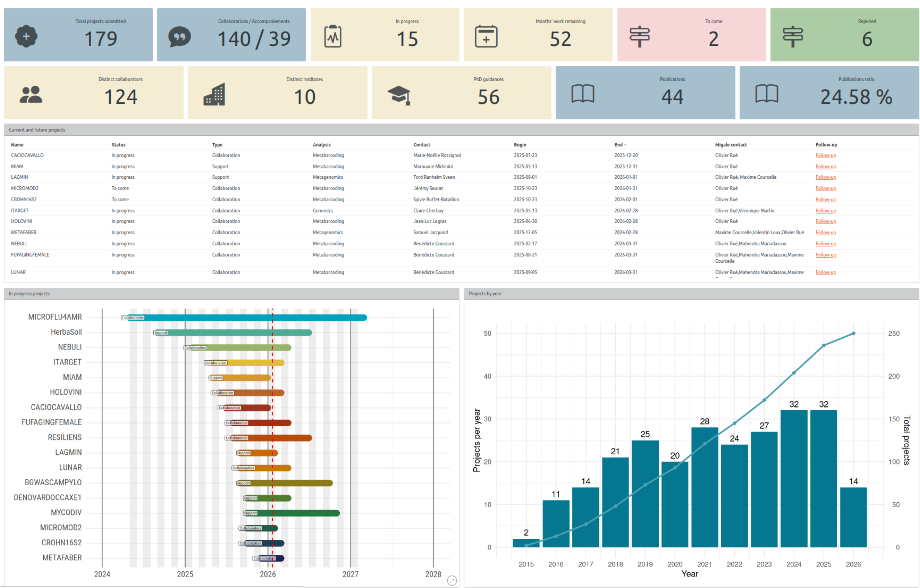Open Follow-up link for CACIOCAVALLO project

pyautogui.click(x=825, y=155)
